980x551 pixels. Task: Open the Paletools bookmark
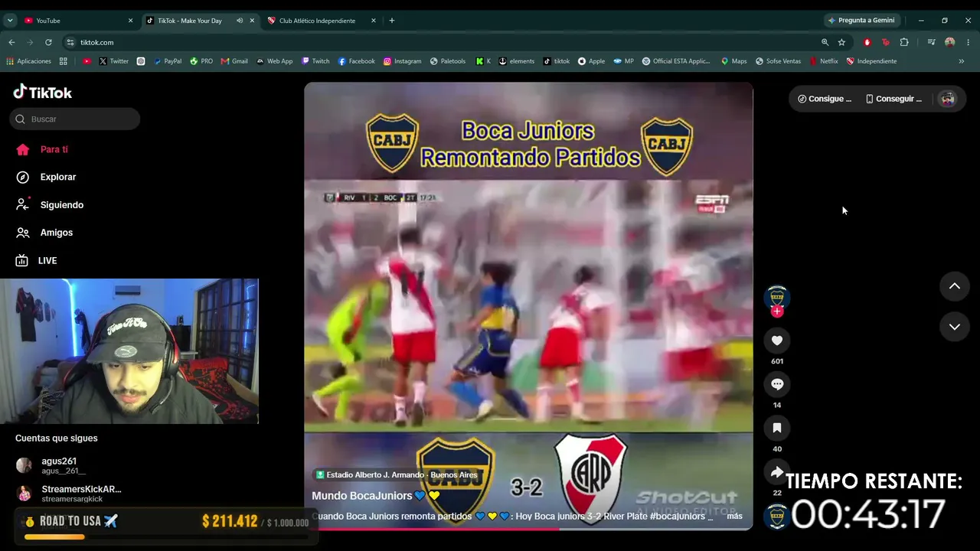[448, 61]
